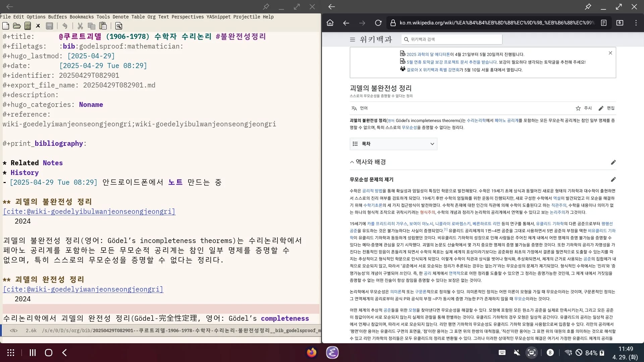Click the search magnifier toolbar icon

119,26
